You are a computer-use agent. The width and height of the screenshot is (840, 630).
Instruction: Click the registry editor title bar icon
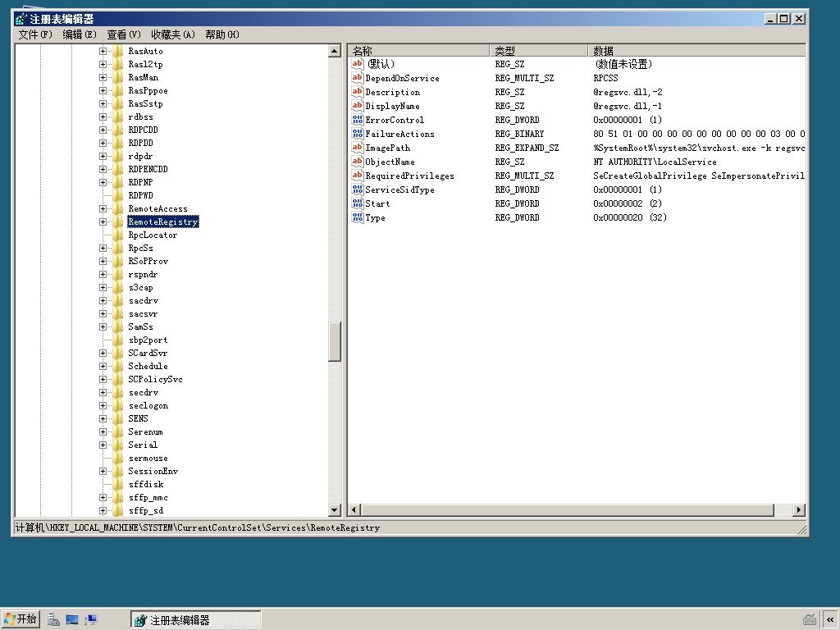[21, 19]
